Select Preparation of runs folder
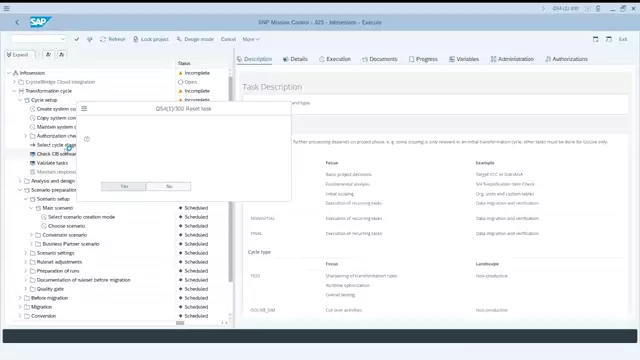Screen dimensions: 640x360 point(58,271)
